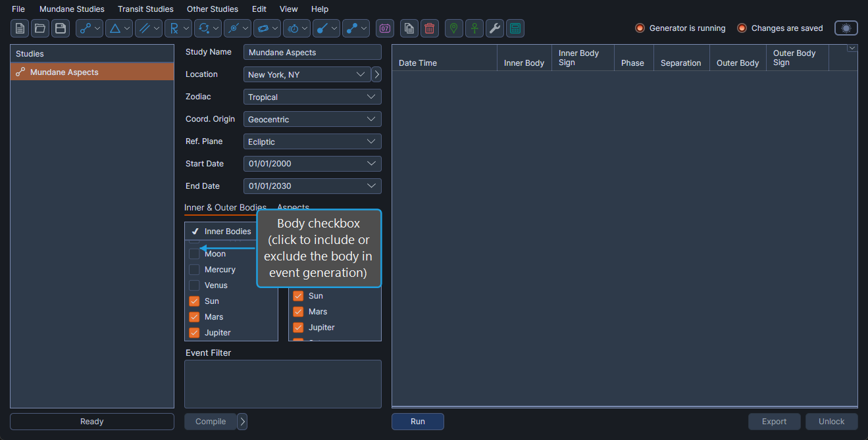Click the arrow button beside Location dropdown

[x=376, y=74]
